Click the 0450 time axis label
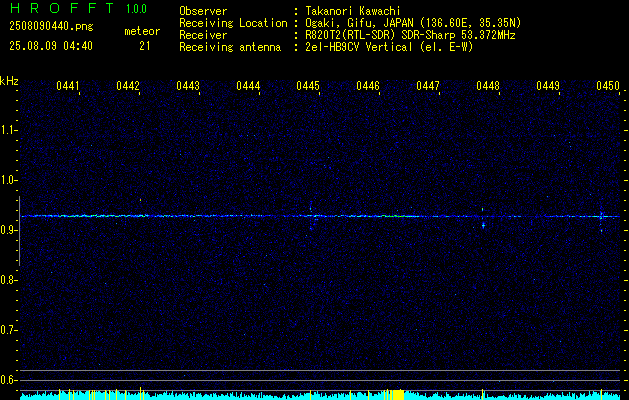 pyautogui.click(x=608, y=86)
